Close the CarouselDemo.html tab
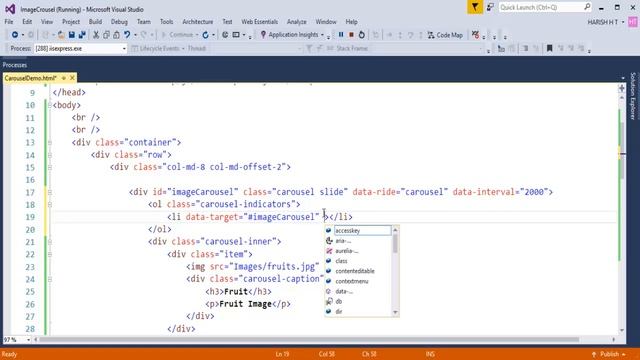640x360 pixels. (72, 78)
